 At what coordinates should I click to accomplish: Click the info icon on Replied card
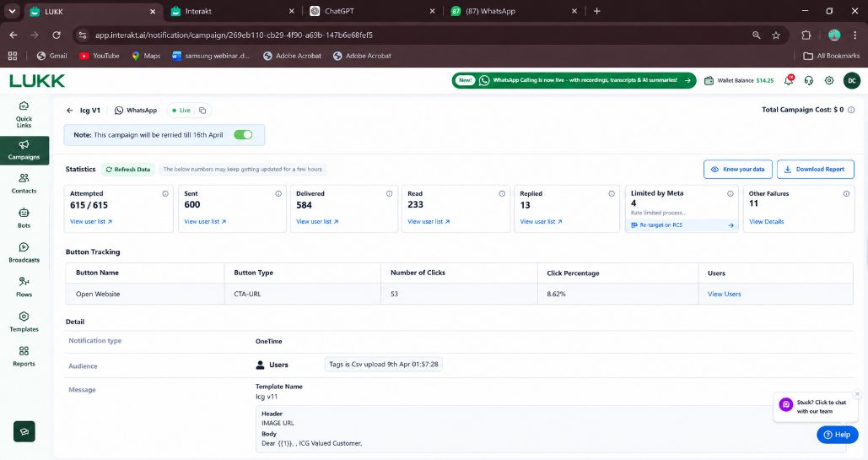(x=612, y=193)
